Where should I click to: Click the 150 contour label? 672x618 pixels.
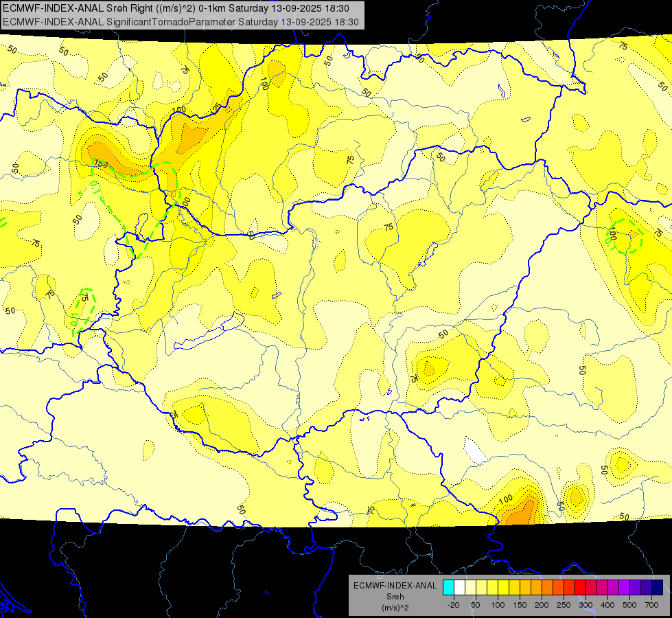point(101,163)
